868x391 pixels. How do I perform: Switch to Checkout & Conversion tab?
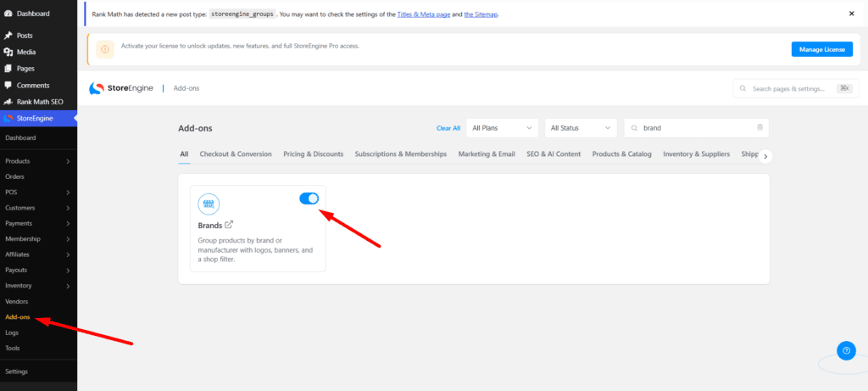236,154
